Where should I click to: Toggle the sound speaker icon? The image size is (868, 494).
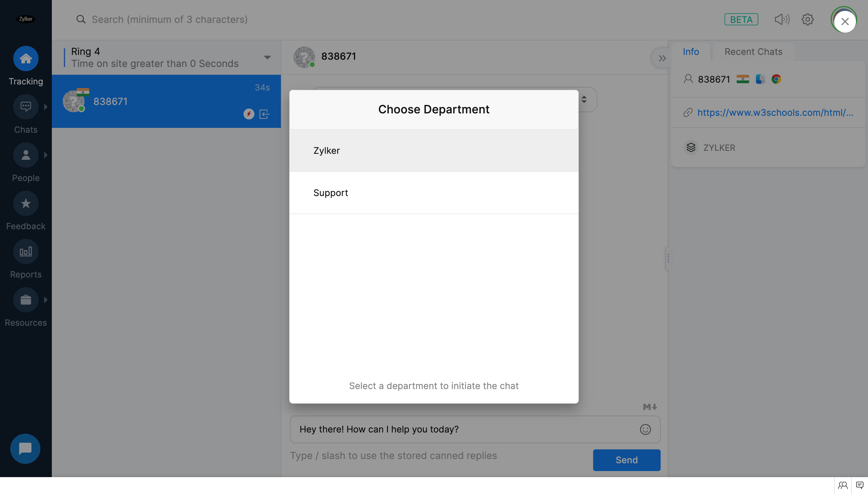point(782,19)
